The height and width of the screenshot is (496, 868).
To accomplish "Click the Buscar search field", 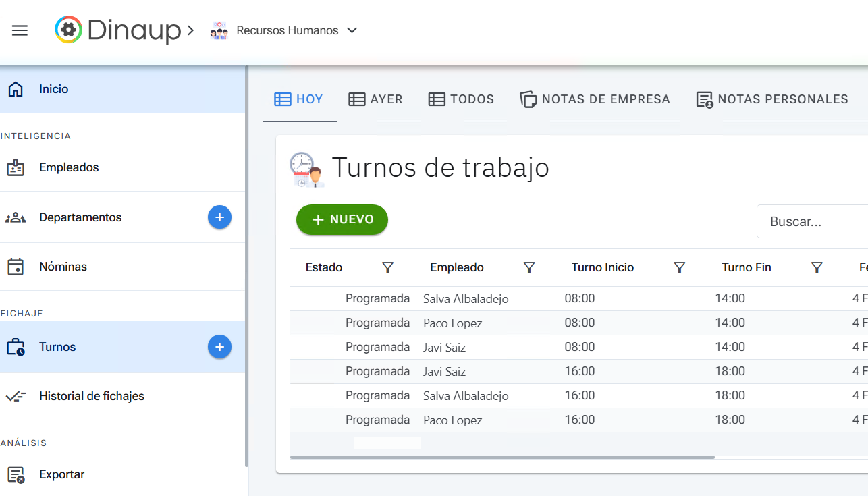I will pyautogui.click(x=817, y=221).
